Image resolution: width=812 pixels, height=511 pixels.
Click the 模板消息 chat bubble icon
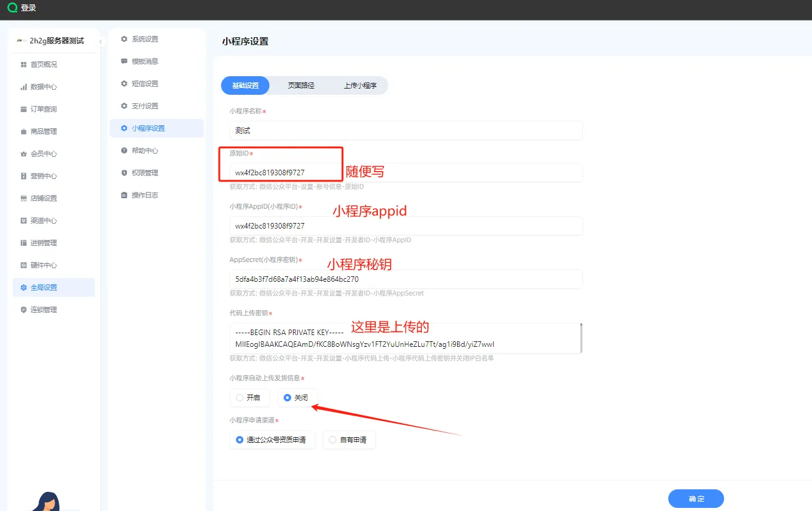pyautogui.click(x=124, y=61)
